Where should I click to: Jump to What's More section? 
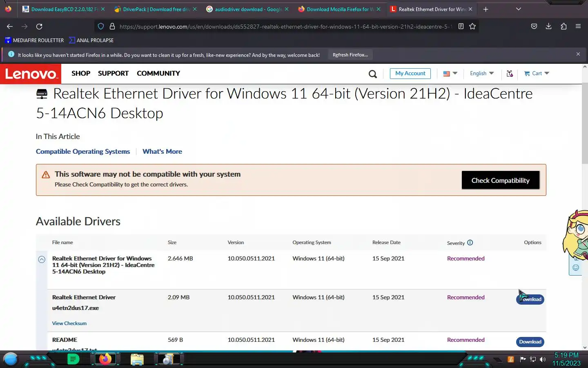(x=162, y=151)
